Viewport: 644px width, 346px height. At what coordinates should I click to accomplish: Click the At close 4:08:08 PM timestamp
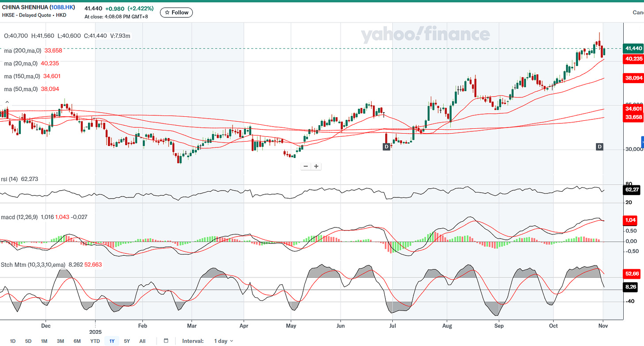117,17
